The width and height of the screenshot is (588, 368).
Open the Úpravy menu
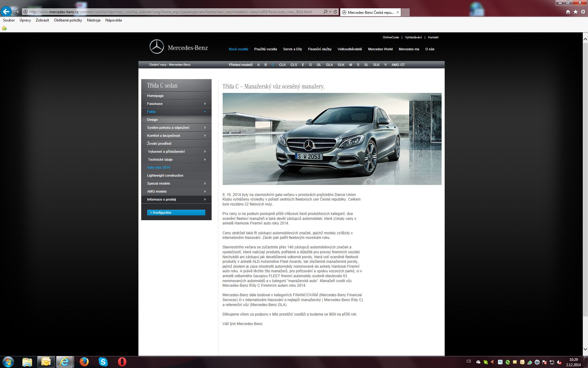pos(25,20)
